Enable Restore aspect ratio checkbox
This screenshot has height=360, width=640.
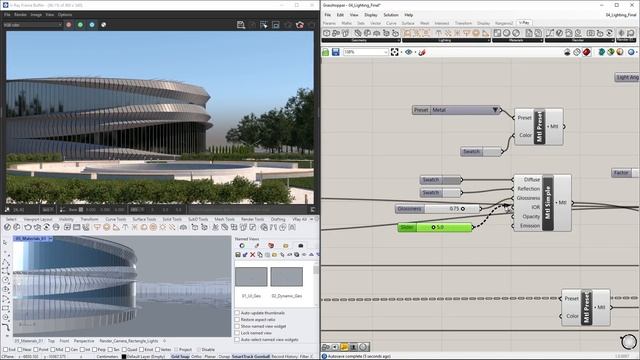(x=237, y=320)
